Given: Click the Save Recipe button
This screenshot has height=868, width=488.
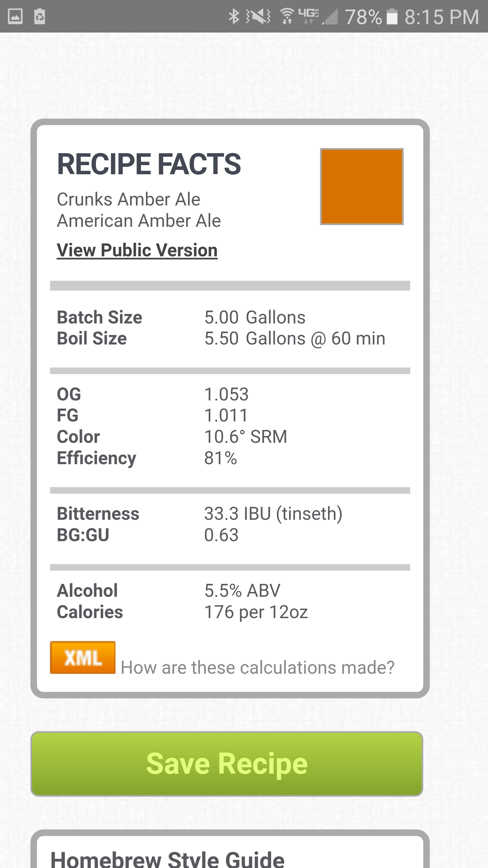Looking at the screenshot, I should [x=227, y=764].
